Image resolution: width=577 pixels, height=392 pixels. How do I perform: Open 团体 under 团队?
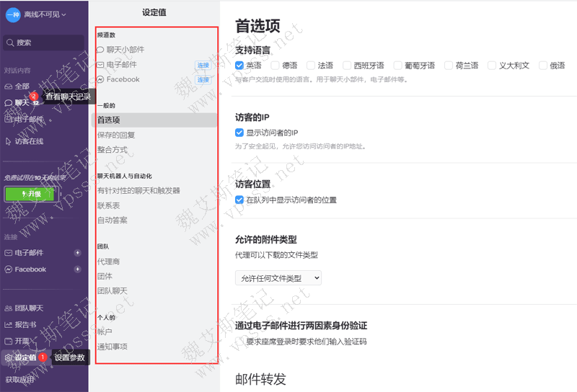105,276
